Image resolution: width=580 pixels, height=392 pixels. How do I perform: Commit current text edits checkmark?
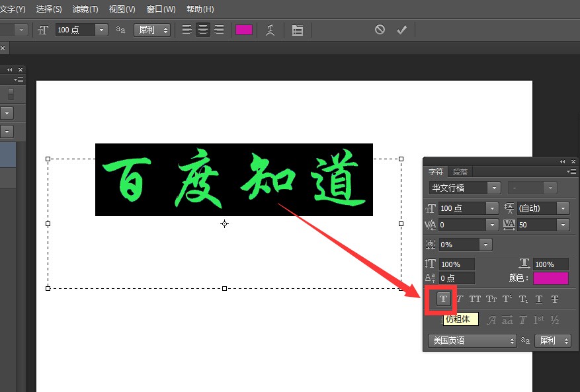click(401, 30)
